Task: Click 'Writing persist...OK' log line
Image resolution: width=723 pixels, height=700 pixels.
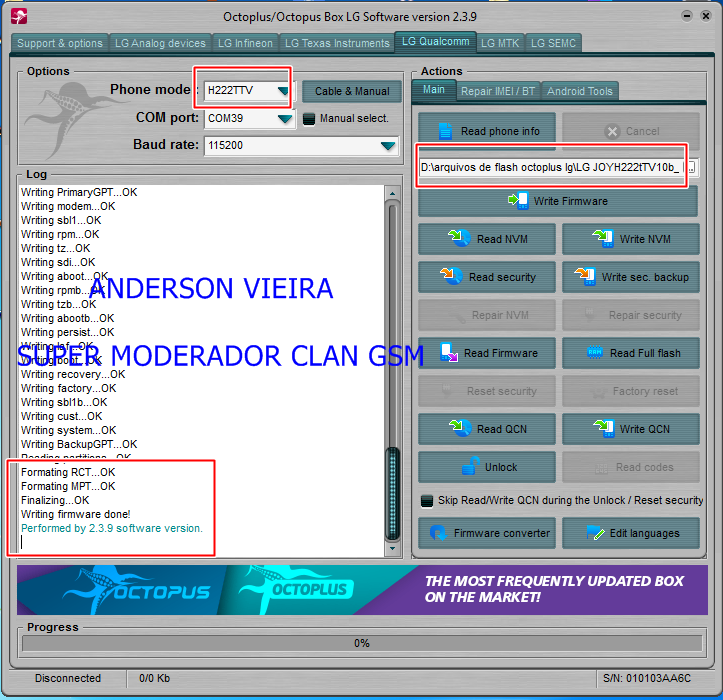Action: click(x=67, y=332)
